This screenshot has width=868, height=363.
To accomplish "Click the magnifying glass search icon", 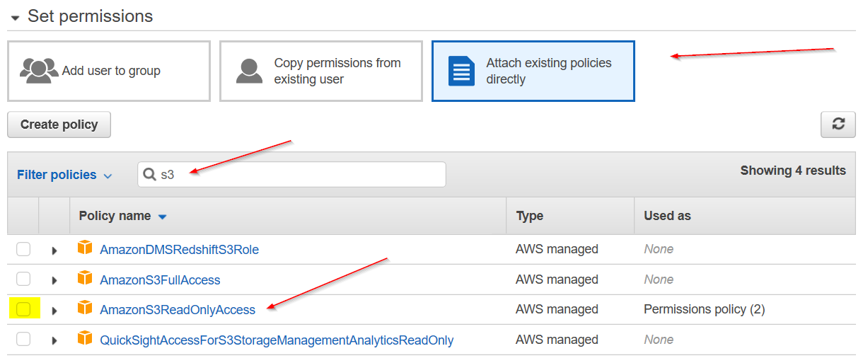I will [149, 174].
